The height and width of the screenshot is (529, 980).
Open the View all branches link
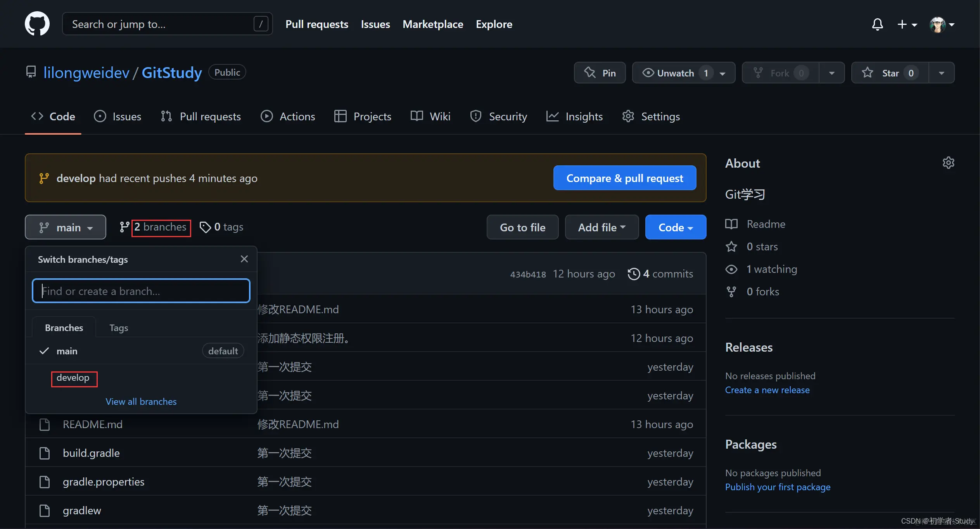[141, 401]
